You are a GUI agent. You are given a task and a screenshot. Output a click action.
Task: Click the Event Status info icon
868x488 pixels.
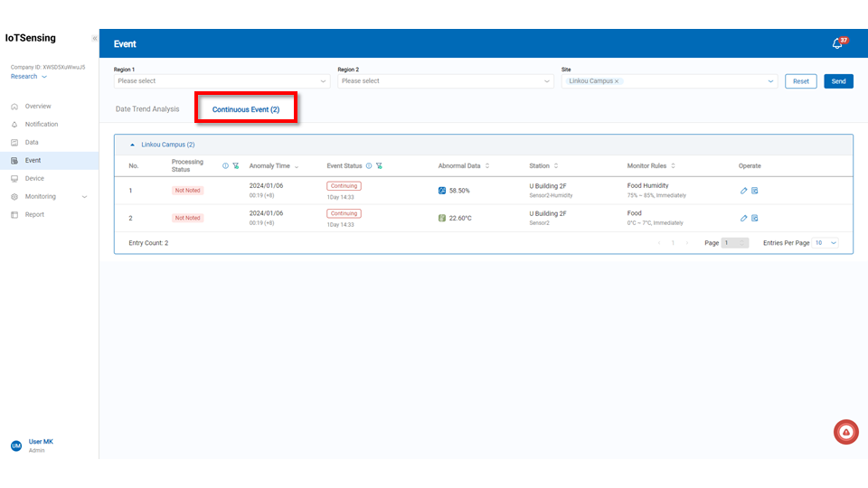369,166
